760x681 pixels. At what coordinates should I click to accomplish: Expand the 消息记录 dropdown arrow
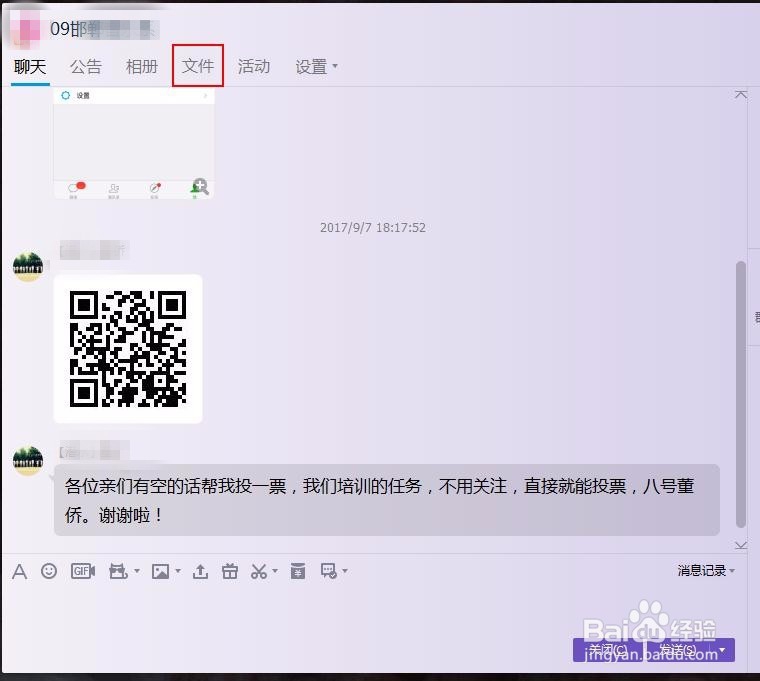click(732, 571)
